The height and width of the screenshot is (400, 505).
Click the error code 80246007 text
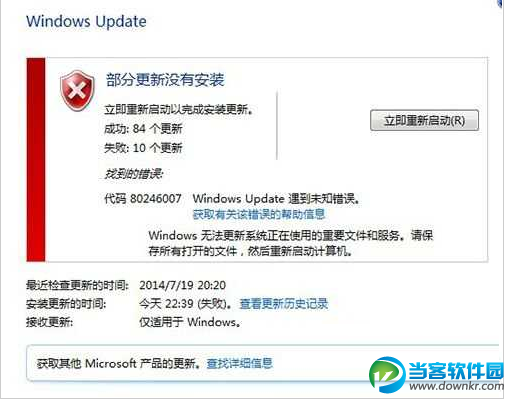click(156, 199)
